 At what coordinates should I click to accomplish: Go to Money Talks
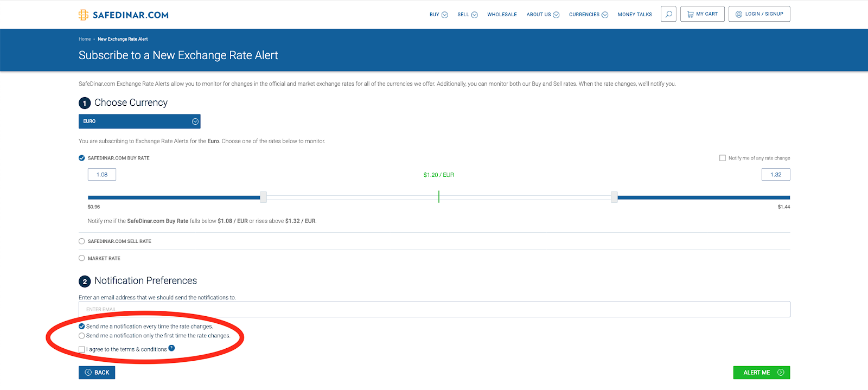pos(635,15)
